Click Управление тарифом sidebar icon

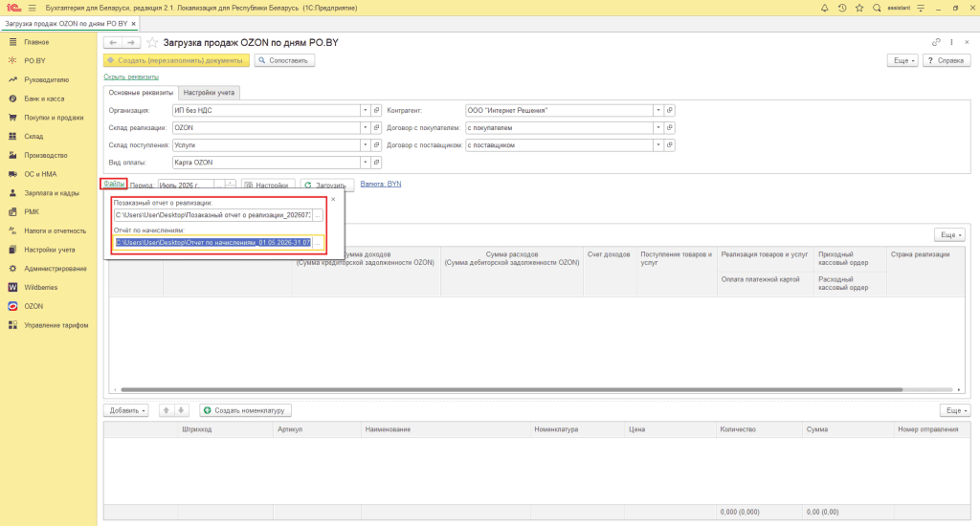12,325
